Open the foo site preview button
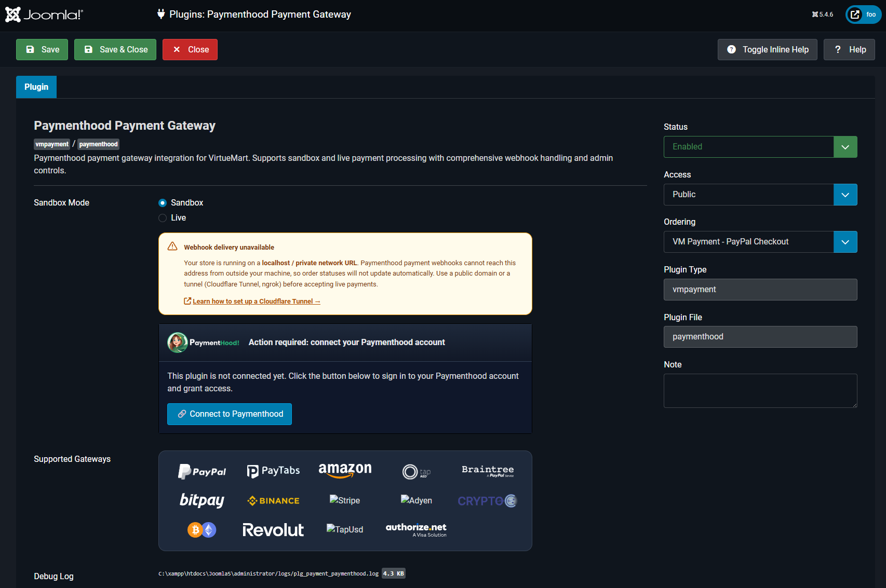The width and height of the screenshot is (886, 588). click(x=864, y=15)
